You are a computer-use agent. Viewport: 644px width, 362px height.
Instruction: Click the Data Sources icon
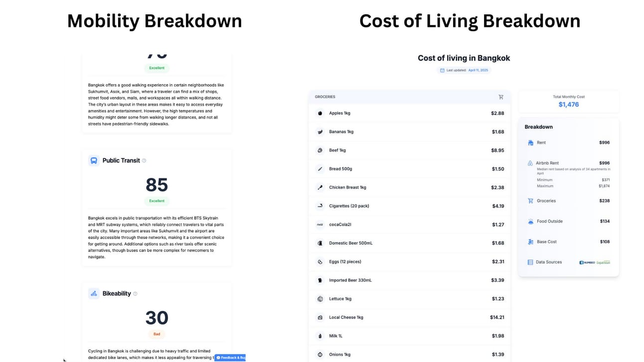[x=530, y=262]
